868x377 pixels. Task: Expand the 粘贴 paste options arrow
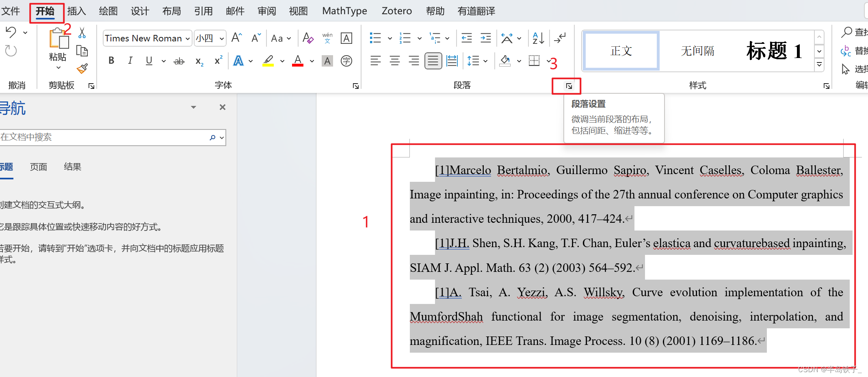point(58,68)
